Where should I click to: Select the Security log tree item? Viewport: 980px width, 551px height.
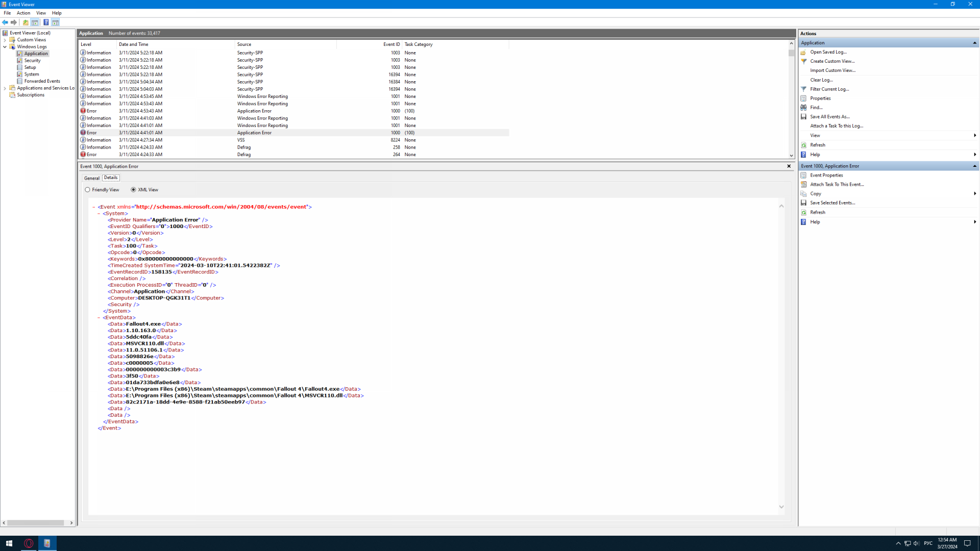(x=32, y=61)
